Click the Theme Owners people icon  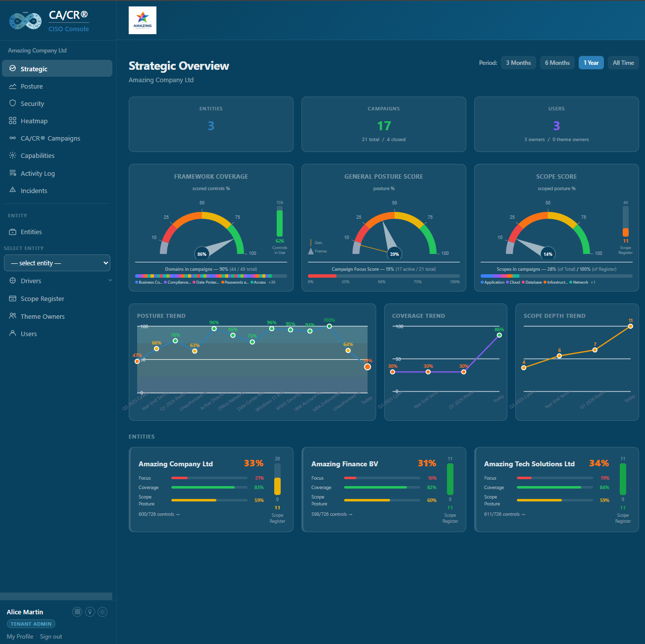[x=13, y=316]
